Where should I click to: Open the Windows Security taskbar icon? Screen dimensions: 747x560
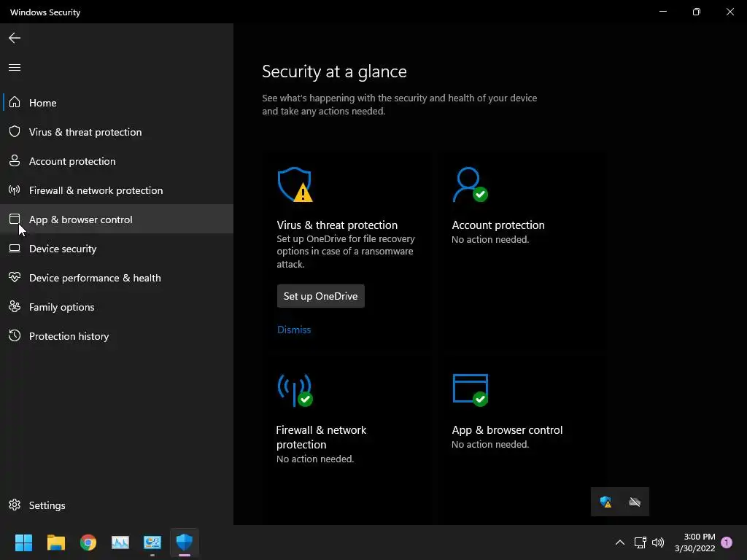point(185,542)
